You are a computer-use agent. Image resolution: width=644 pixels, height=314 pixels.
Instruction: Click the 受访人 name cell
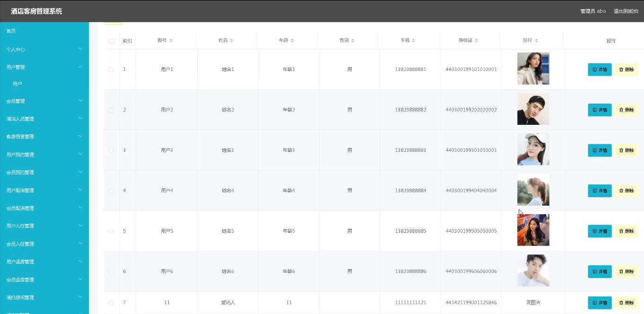pyautogui.click(x=228, y=303)
